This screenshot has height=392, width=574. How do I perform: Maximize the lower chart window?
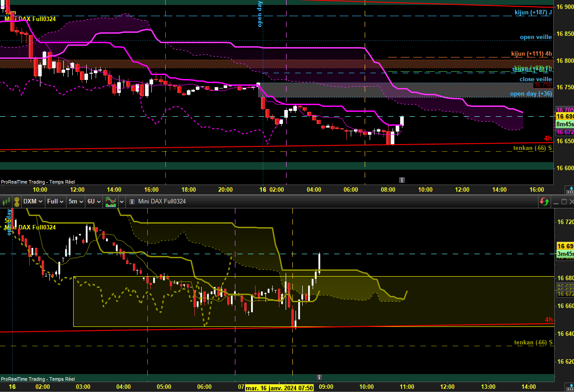pos(564,202)
